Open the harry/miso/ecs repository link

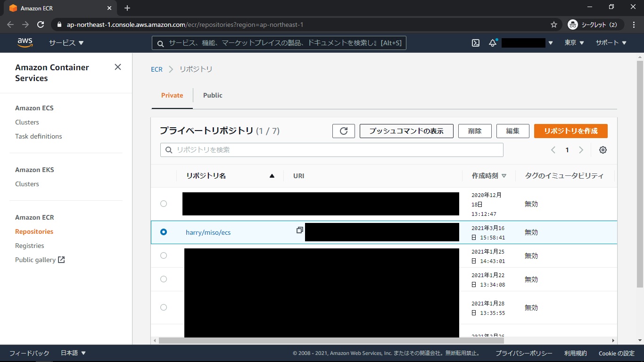point(208,232)
